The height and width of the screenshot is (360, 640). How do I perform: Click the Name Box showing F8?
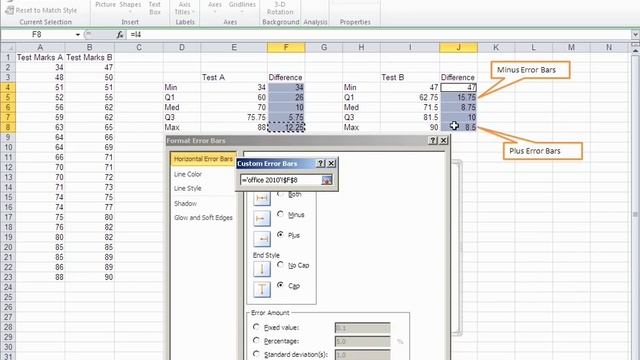pyautogui.click(x=38, y=35)
